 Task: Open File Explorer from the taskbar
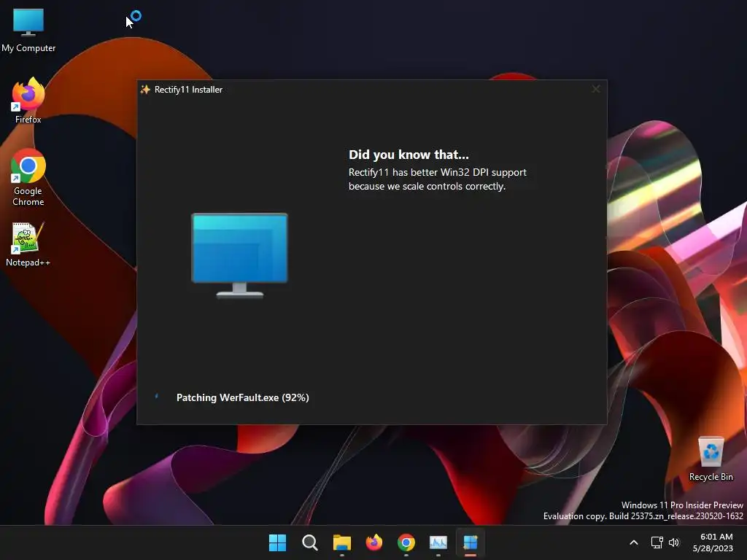pyautogui.click(x=341, y=542)
